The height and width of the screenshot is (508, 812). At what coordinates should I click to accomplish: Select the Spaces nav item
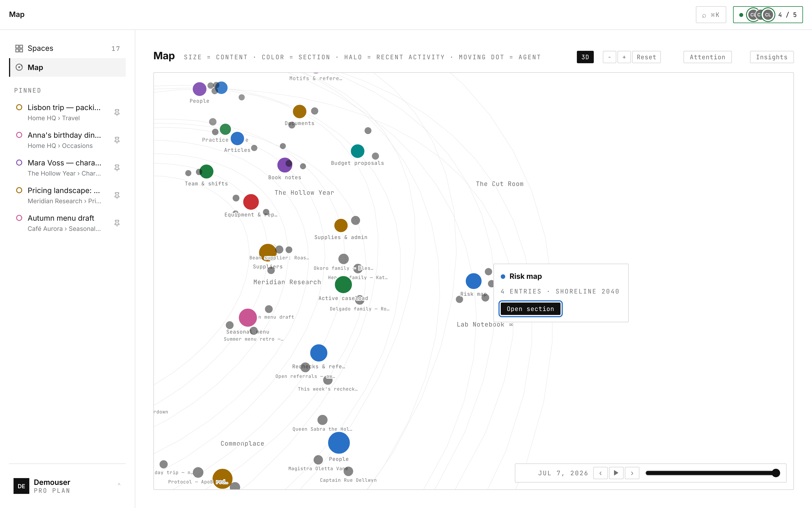[x=67, y=48]
